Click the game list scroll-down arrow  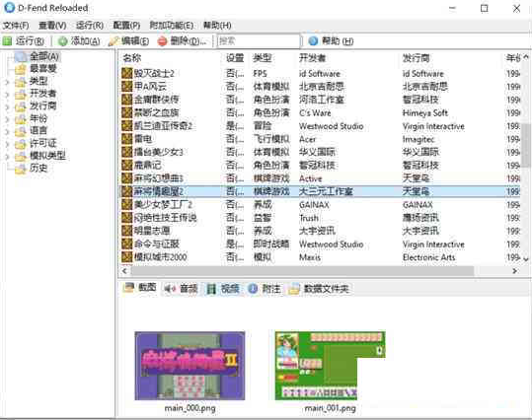[x=526, y=259]
